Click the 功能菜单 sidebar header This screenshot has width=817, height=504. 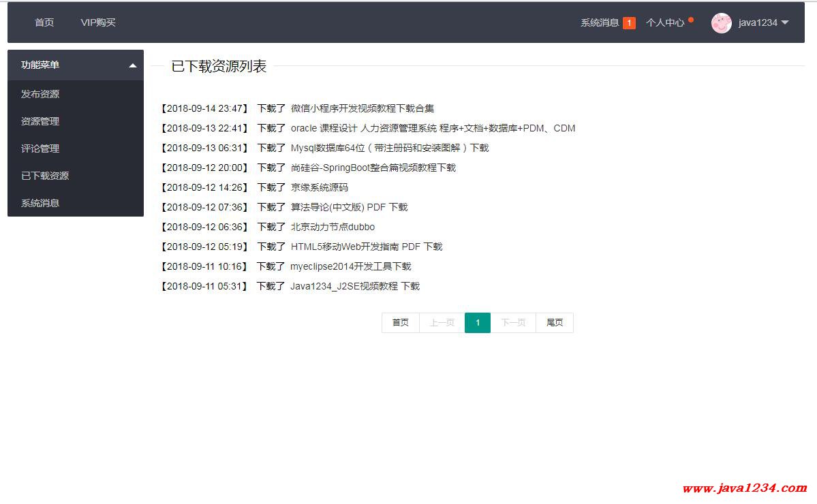(x=76, y=65)
